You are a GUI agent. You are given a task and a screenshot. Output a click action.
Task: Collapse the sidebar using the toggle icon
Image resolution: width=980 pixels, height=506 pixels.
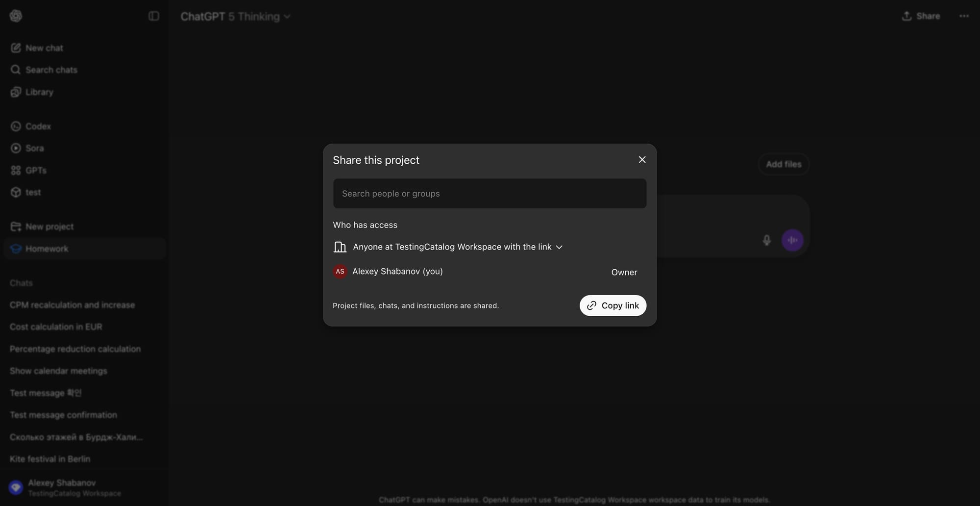pos(153,16)
